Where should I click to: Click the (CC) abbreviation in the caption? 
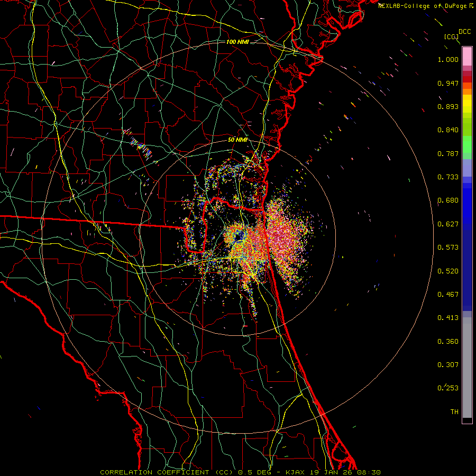[x=223, y=472]
